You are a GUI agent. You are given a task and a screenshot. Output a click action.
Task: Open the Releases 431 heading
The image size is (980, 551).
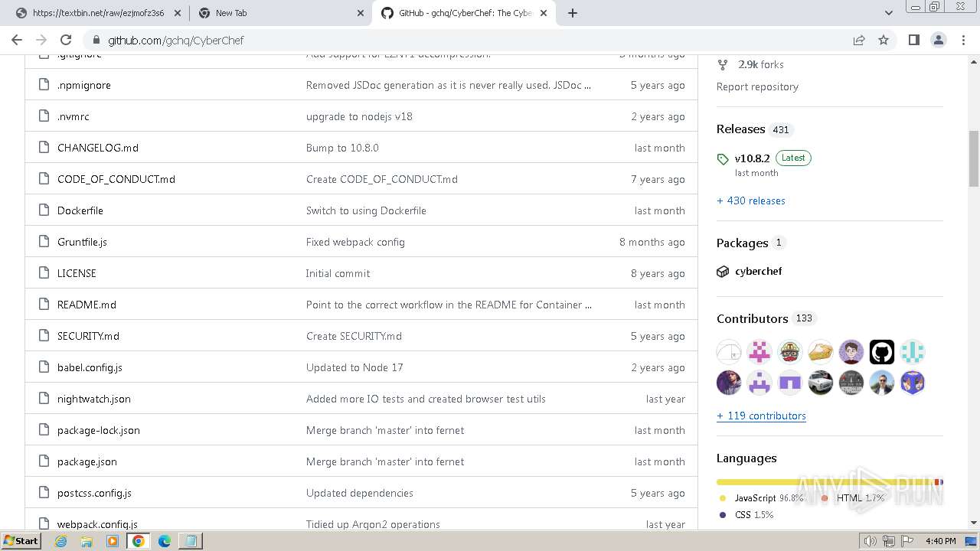(x=754, y=129)
